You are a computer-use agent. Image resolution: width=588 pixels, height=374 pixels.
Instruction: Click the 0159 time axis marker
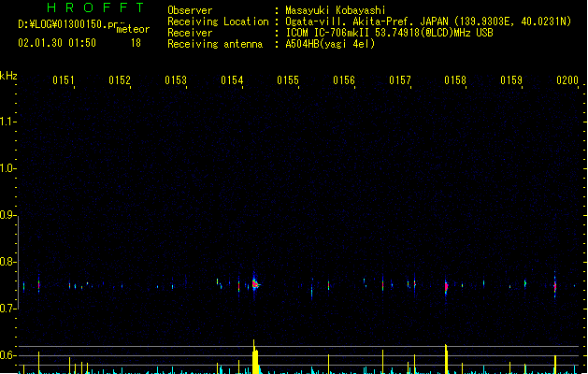(x=511, y=79)
